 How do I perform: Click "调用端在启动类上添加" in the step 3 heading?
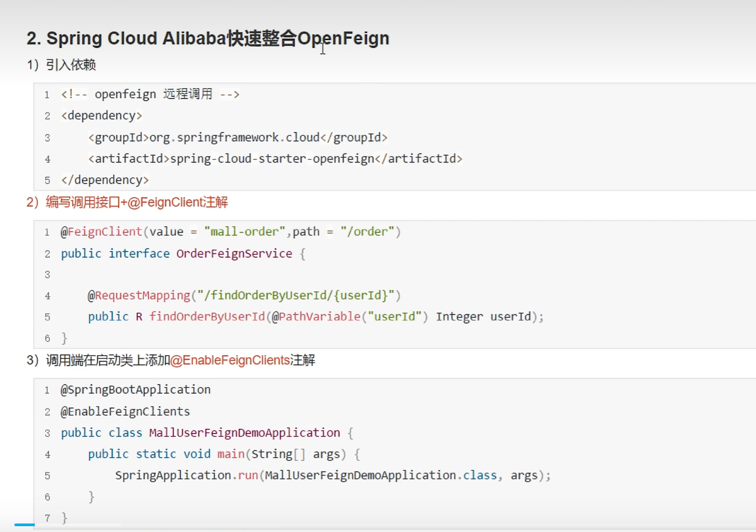click(108, 361)
